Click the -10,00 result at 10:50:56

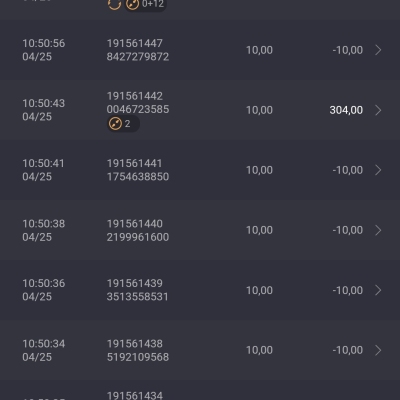pos(348,50)
